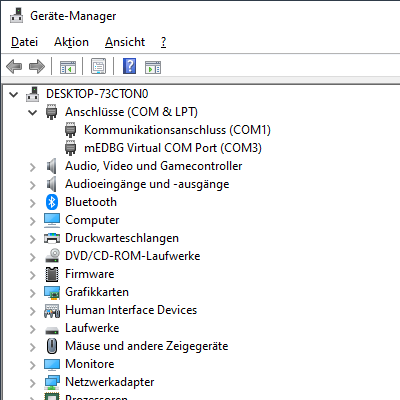The height and width of the screenshot is (400, 400).
Task: Open the Properties toolbar icon
Action: [x=98, y=66]
